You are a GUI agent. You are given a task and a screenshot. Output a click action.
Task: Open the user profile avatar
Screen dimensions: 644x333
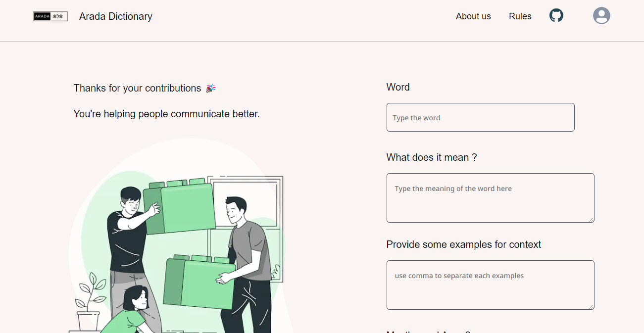click(x=601, y=16)
